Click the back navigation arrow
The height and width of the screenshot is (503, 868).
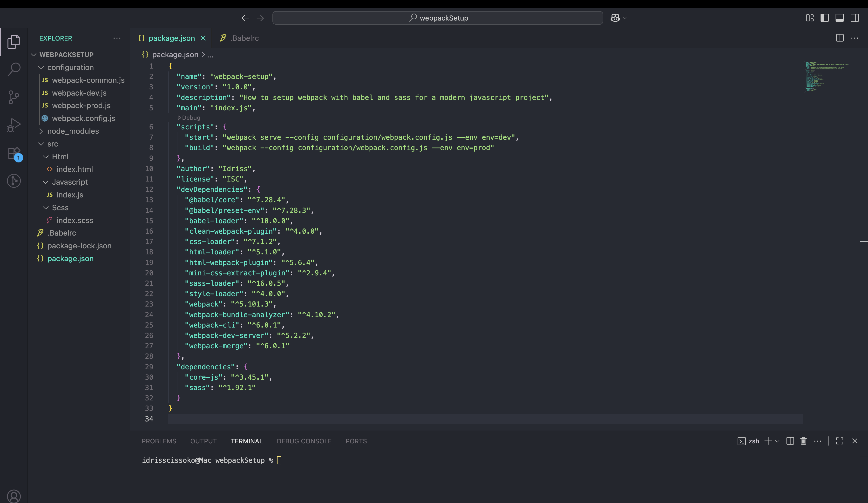pos(245,18)
